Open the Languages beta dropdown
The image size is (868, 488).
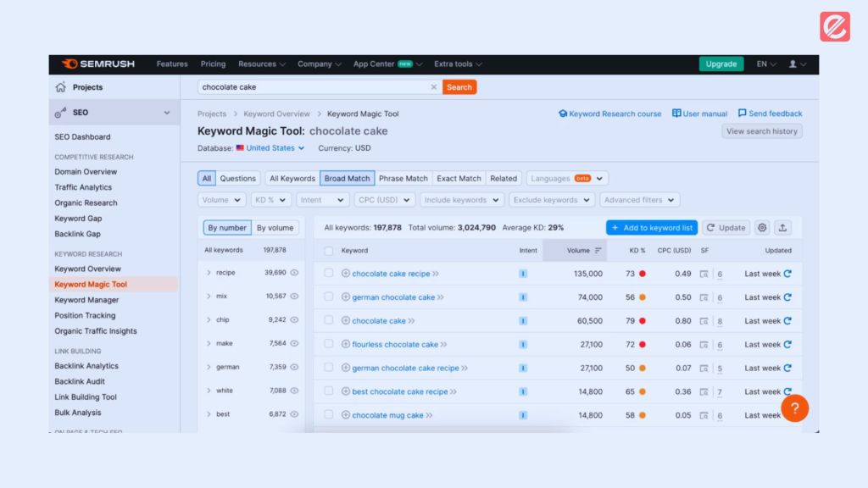tap(567, 178)
